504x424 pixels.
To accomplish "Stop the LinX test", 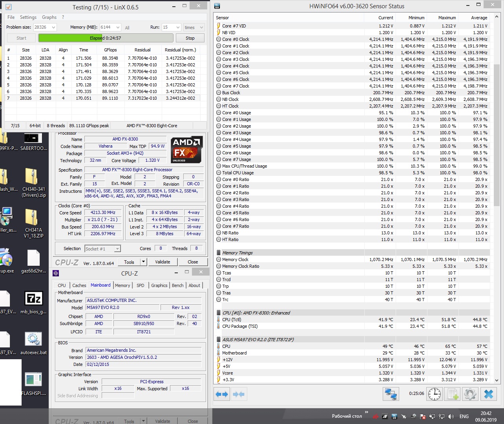I will pyautogui.click(x=190, y=38).
